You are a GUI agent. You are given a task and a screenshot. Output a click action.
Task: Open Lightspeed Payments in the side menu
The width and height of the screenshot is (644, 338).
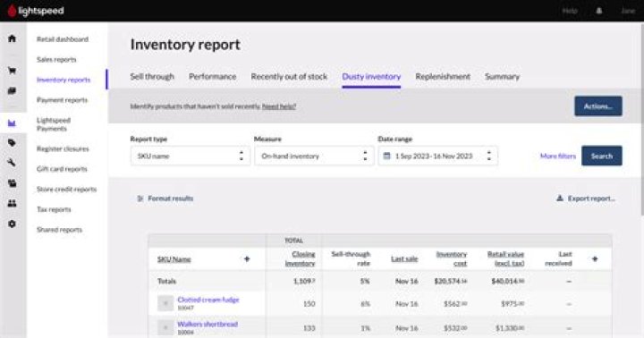tap(54, 124)
